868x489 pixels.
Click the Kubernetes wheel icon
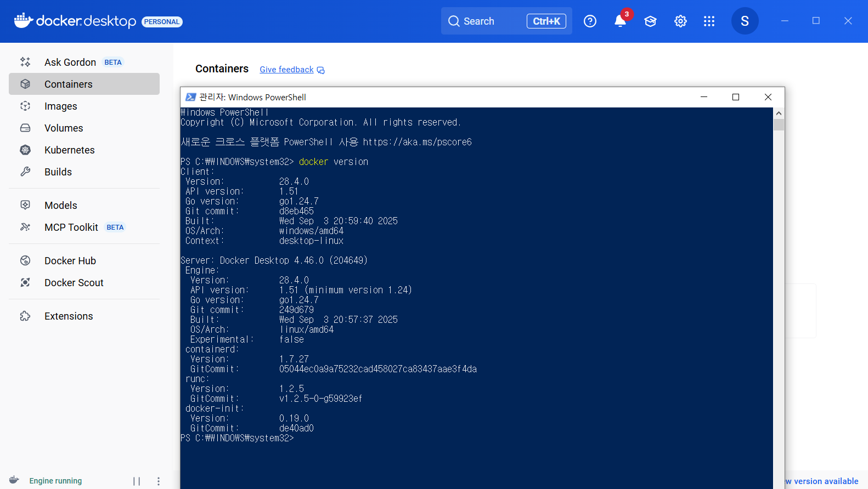[25, 150]
